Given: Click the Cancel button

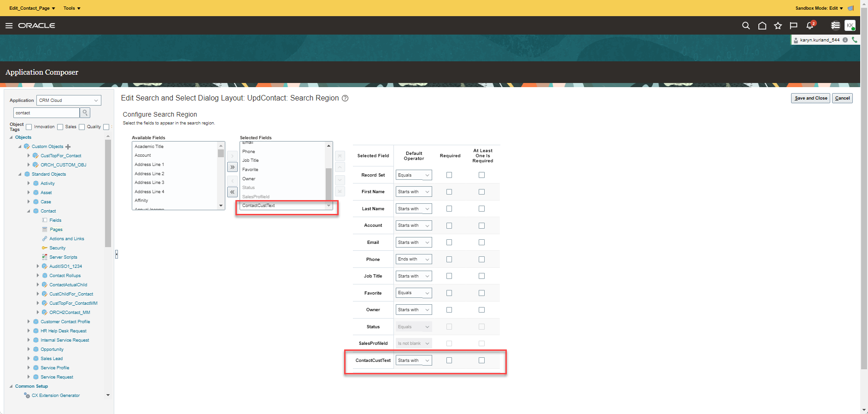Looking at the screenshot, I should [842, 98].
